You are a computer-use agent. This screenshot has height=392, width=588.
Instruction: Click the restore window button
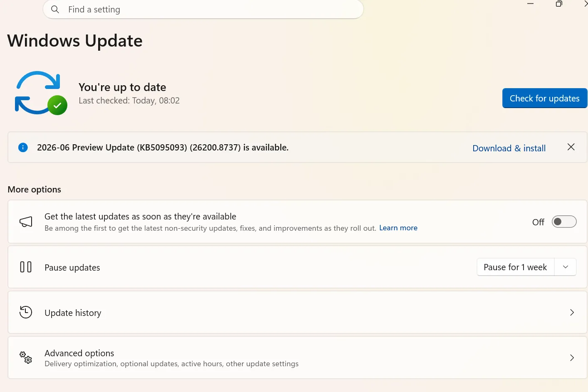click(x=559, y=4)
